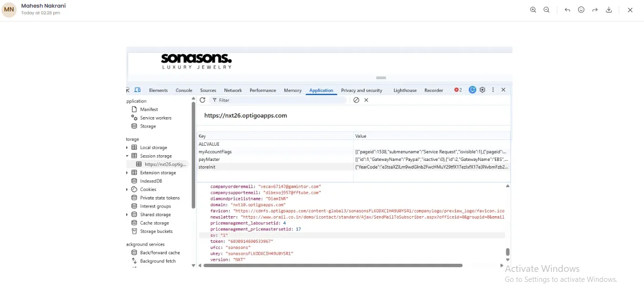Collapse the Session storage tree node
644x289 pixels.
(x=127, y=156)
